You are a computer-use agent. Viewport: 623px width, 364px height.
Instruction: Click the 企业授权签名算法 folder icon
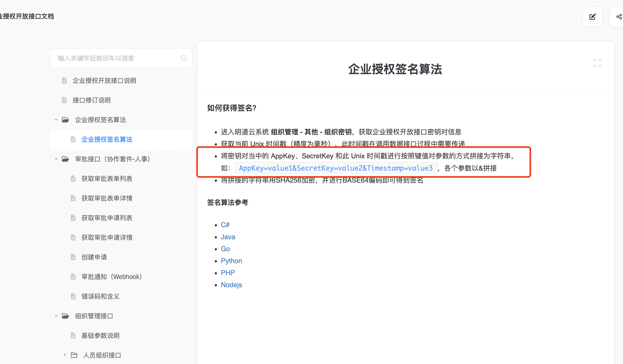pyautogui.click(x=65, y=120)
